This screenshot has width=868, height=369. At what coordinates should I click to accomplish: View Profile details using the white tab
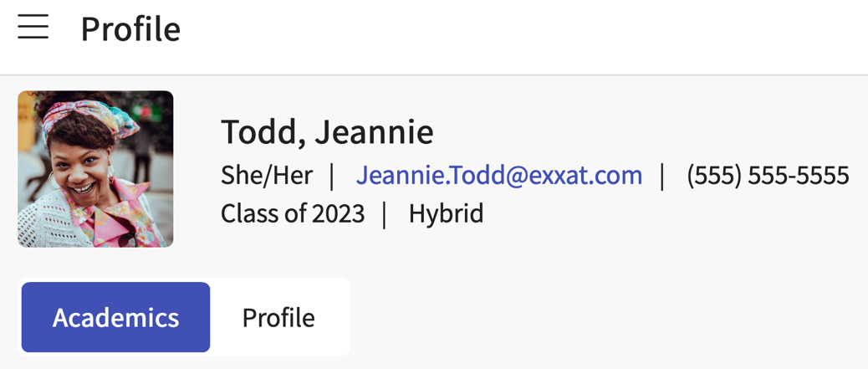(x=278, y=317)
